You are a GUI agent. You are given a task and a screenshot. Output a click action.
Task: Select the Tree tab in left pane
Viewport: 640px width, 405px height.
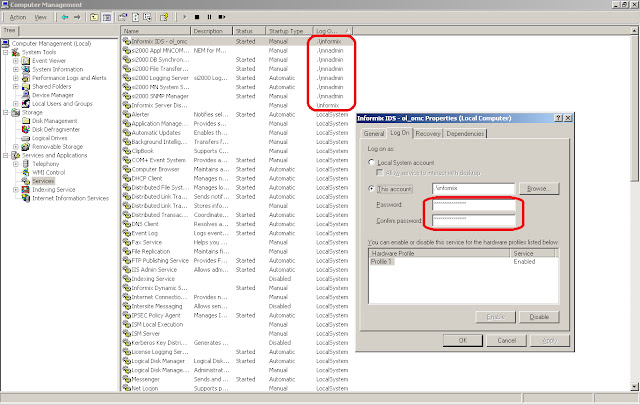pos(9,31)
